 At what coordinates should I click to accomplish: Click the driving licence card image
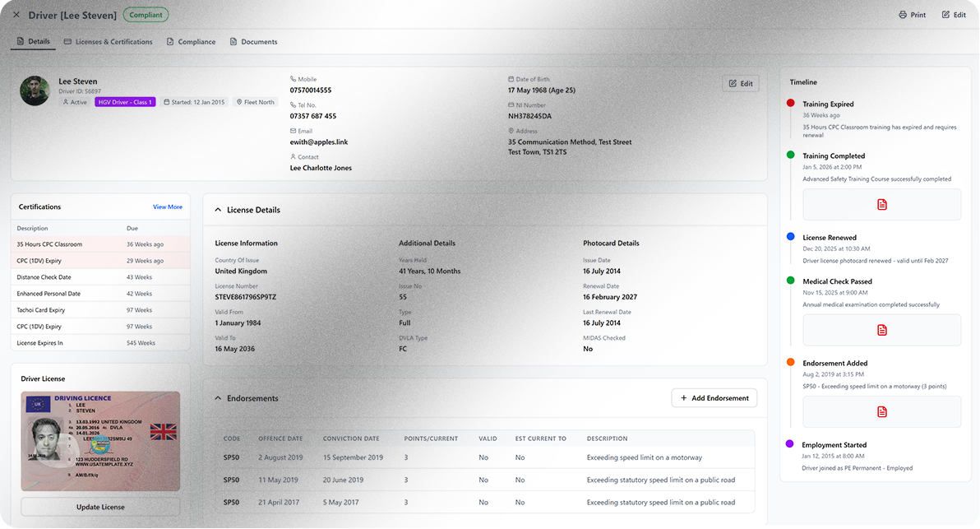100,441
